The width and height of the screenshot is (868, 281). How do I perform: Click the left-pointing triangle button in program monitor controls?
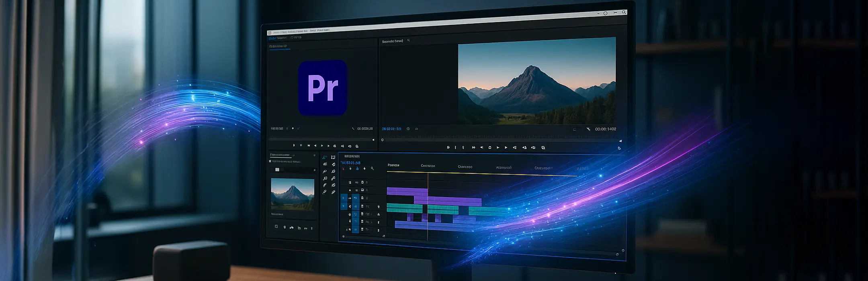tap(481, 148)
